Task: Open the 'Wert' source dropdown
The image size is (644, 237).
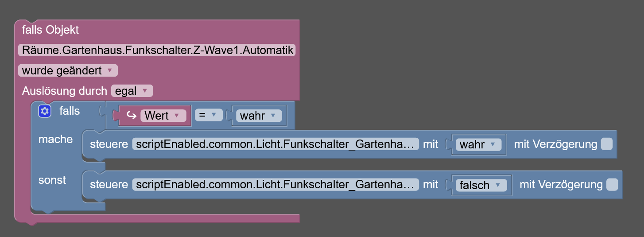Action: click(163, 116)
